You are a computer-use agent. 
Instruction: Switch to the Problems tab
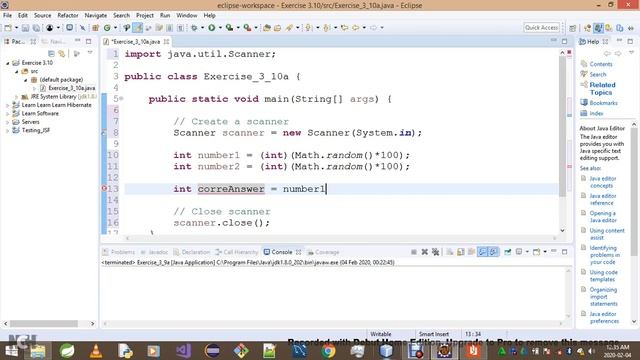click(119, 252)
